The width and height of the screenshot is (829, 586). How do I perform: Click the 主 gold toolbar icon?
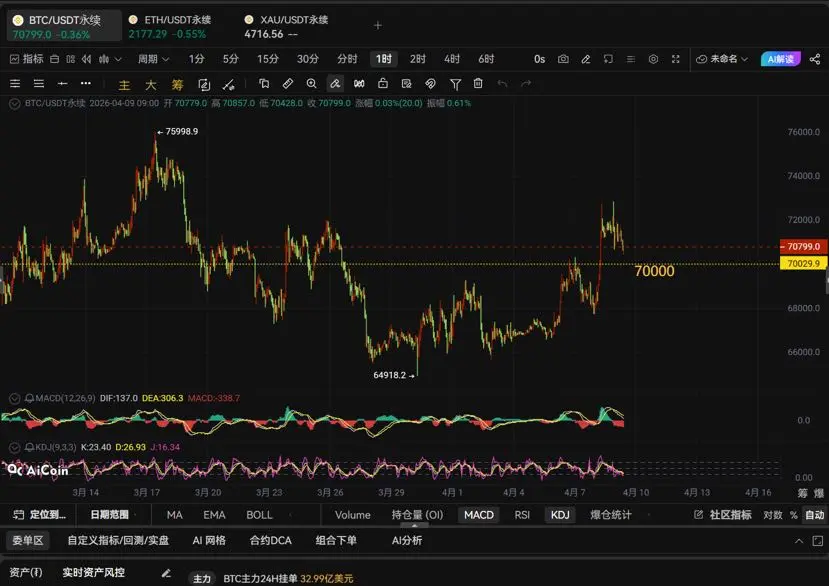point(124,85)
